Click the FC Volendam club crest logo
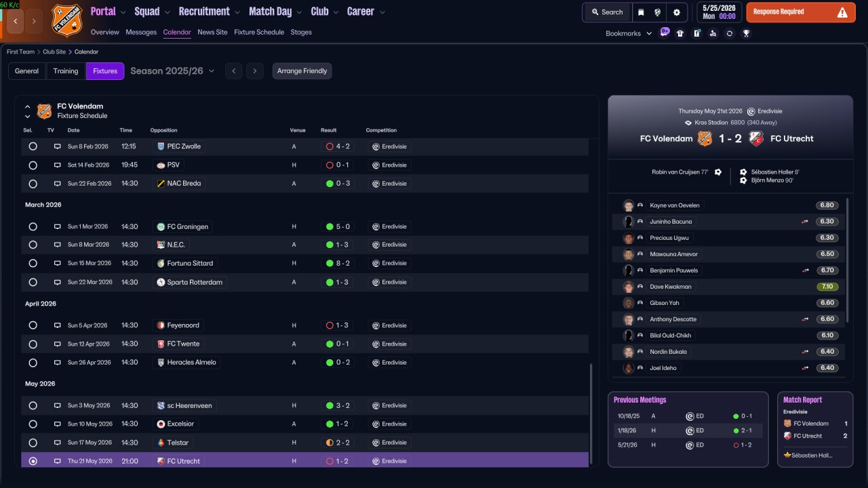Viewport: 868px width, 488px height. coord(66,20)
